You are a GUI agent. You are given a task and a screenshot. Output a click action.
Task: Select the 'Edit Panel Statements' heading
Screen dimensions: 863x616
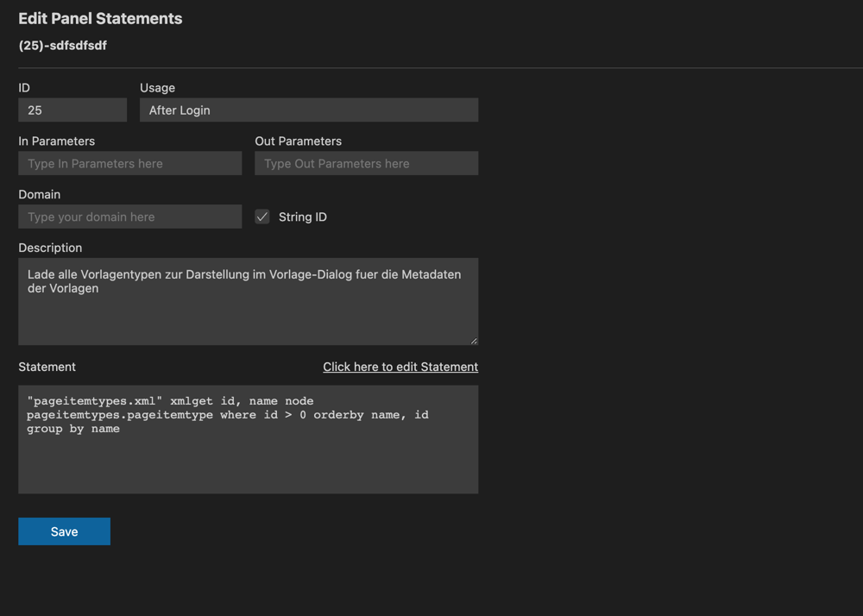pos(100,19)
